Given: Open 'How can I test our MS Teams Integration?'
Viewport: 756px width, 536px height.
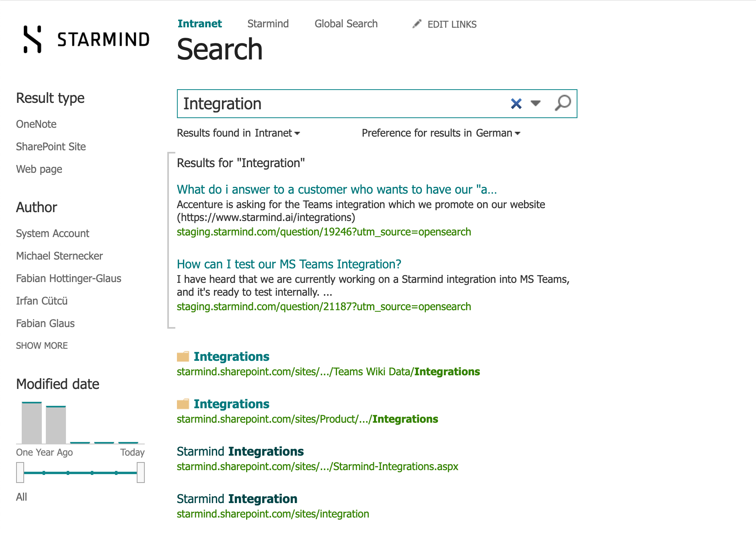Looking at the screenshot, I should point(289,264).
